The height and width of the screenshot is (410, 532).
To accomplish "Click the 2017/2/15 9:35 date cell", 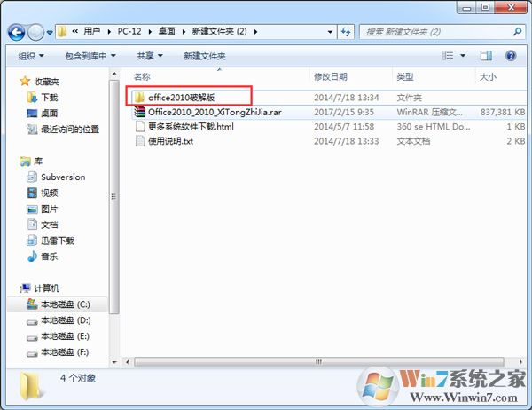I will tap(344, 112).
